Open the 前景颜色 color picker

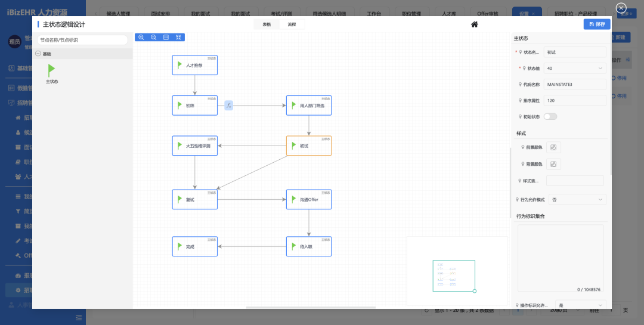[553, 147]
